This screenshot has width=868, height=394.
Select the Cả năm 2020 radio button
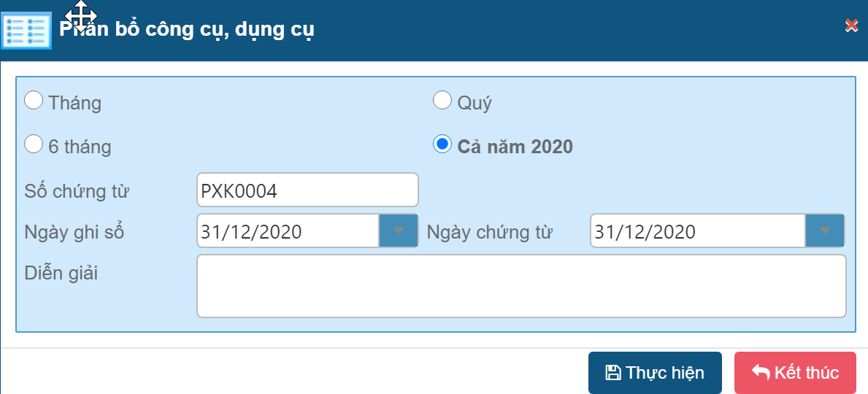[442, 144]
